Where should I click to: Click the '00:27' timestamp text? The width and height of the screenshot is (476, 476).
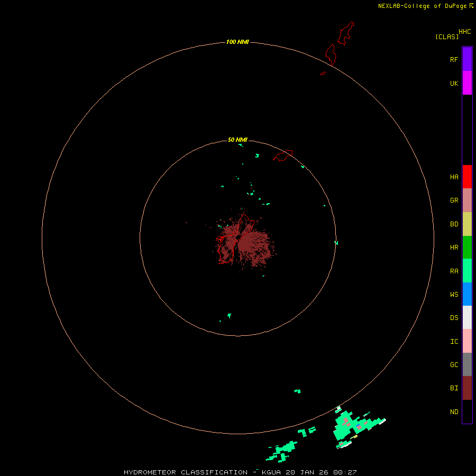(345, 472)
